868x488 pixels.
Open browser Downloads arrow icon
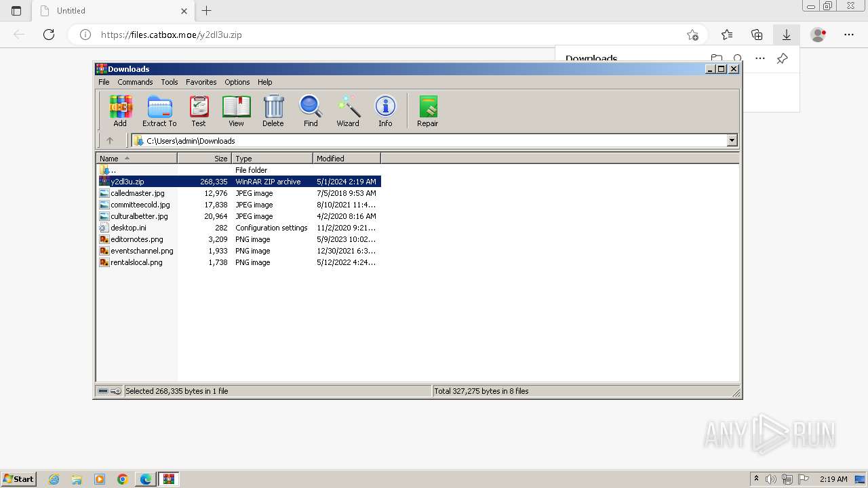click(x=787, y=35)
